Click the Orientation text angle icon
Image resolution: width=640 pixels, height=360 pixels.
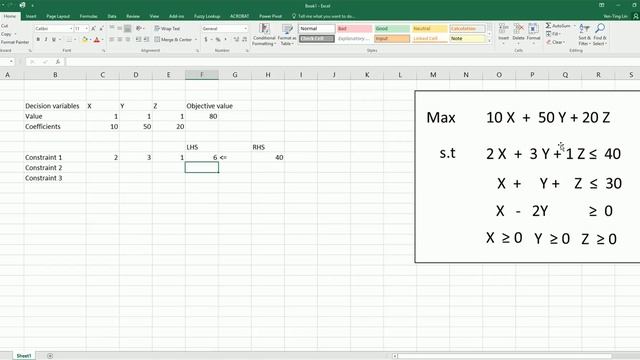click(139, 29)
